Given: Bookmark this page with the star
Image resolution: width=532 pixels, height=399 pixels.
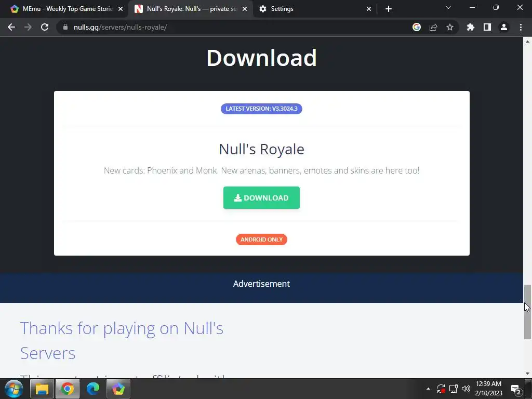Looking at the screenshot, I should pos(450,27).
